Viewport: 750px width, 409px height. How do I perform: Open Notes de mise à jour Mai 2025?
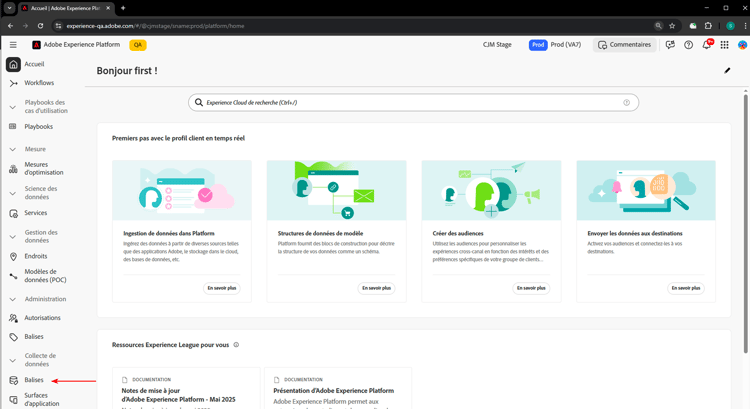[x=178, y=395]
